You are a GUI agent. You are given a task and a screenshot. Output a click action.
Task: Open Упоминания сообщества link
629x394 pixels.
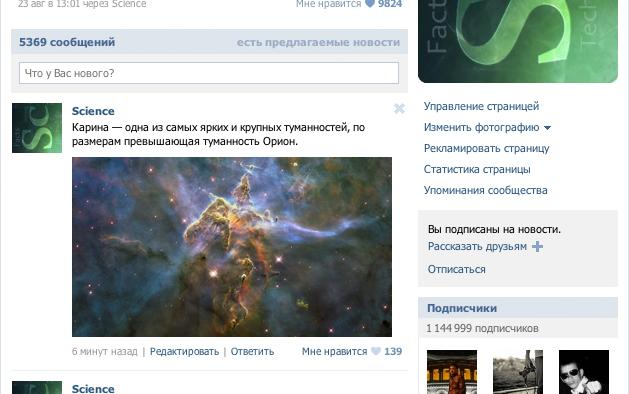[x=486, y=190]
